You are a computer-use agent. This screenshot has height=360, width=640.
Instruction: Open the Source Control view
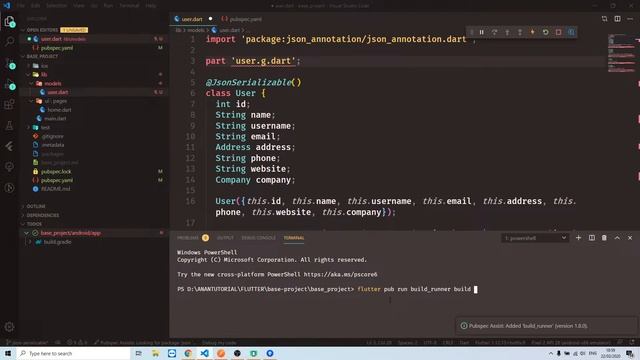pyautogui.click(x=9, y=63)
